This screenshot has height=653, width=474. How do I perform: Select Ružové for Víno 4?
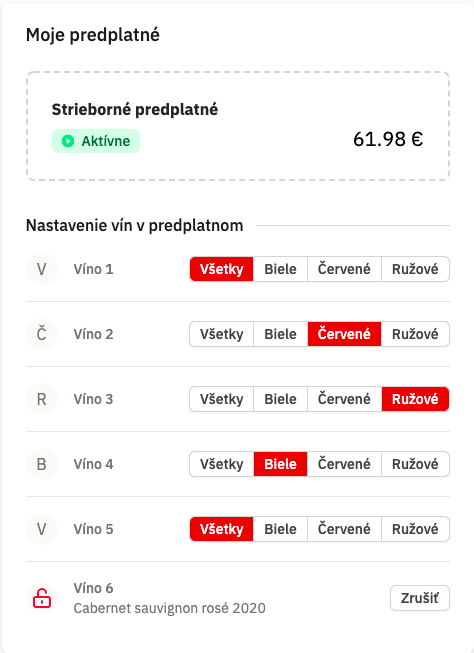tap(415, 464)
